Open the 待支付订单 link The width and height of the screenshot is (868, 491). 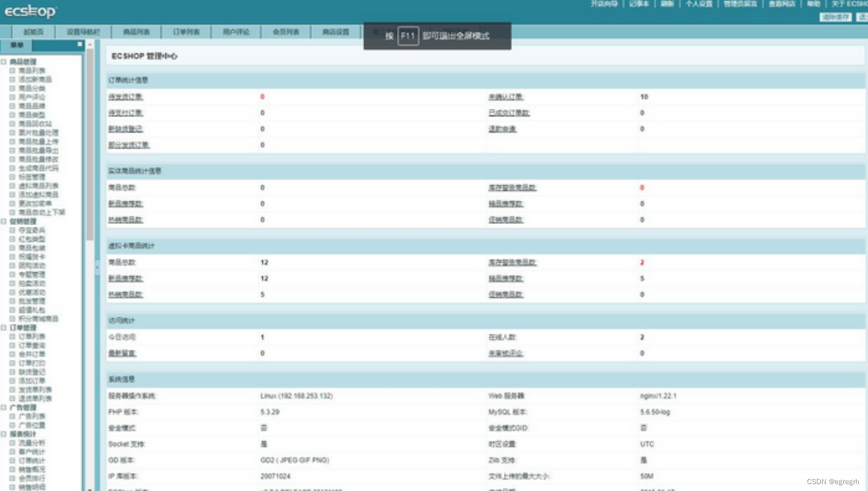[125, 113]
